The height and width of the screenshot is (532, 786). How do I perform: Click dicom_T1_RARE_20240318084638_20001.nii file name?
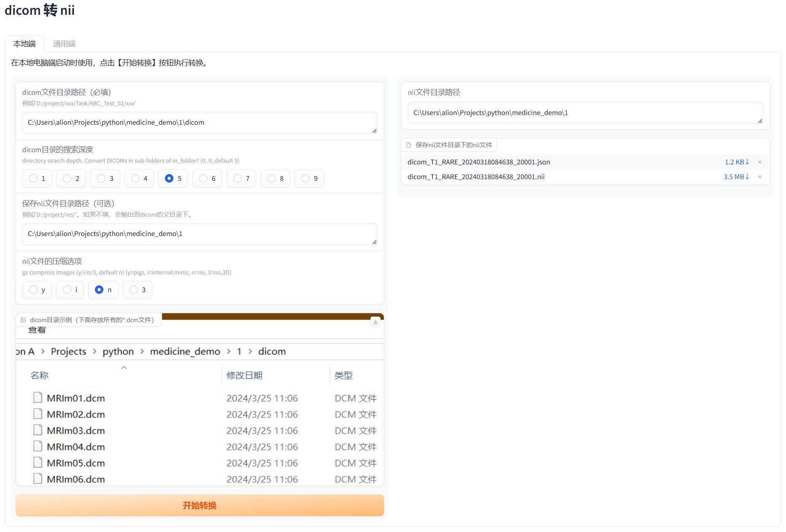click(476, 177)
